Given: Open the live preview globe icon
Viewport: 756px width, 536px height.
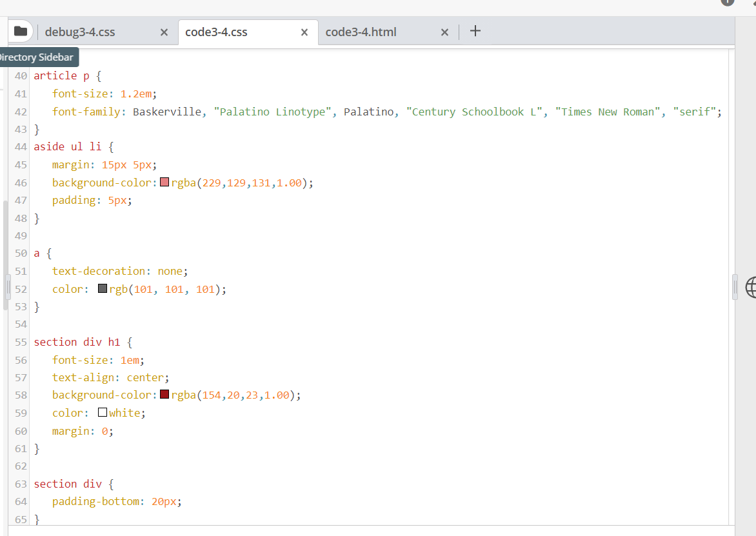Looking at the screenshot, I should click(751, 288).
